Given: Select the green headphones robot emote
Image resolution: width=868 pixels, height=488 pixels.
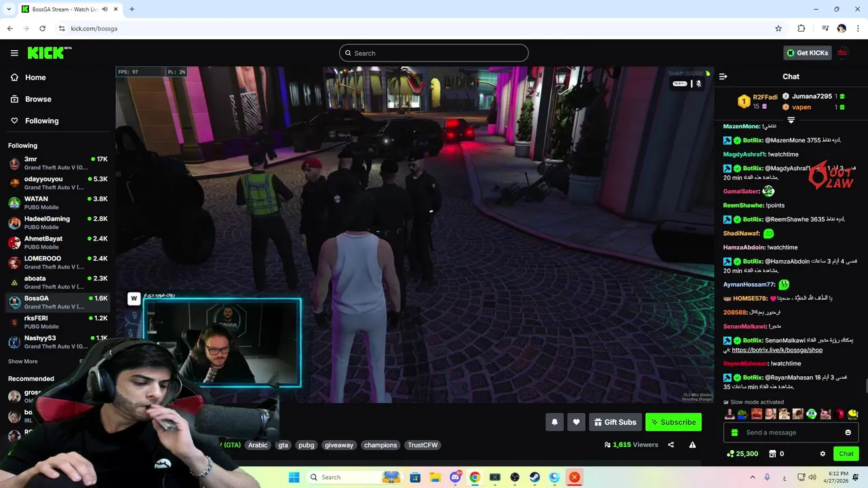Looking at the screenshot, I should tap(812, 414).
